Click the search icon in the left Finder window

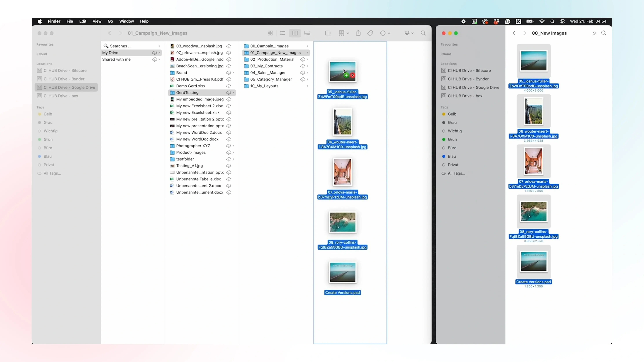pos(423,33)
